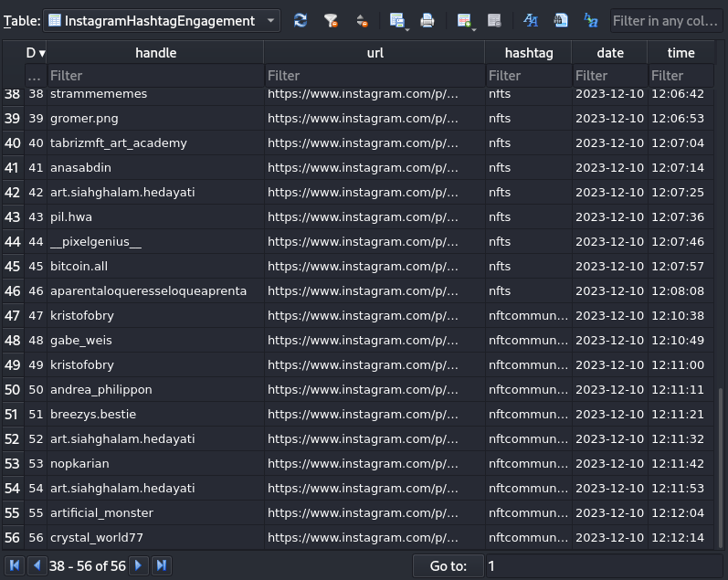The width and height of the screenshot is (728, 580).
Task: Click the time column filter field
Action: tap(681, 76)
